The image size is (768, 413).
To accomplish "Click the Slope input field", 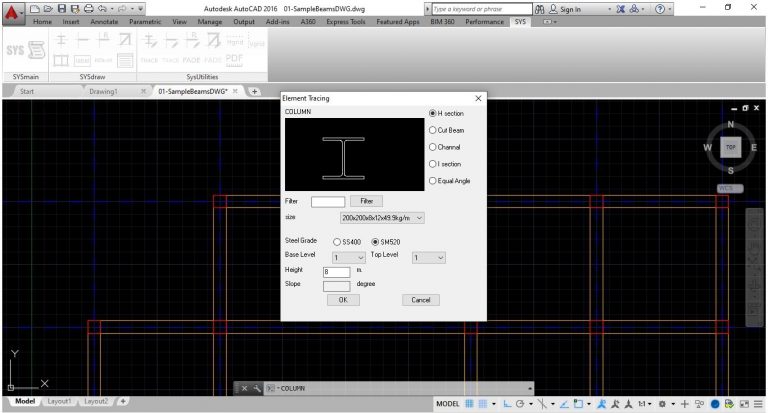I will click(336, 286).
